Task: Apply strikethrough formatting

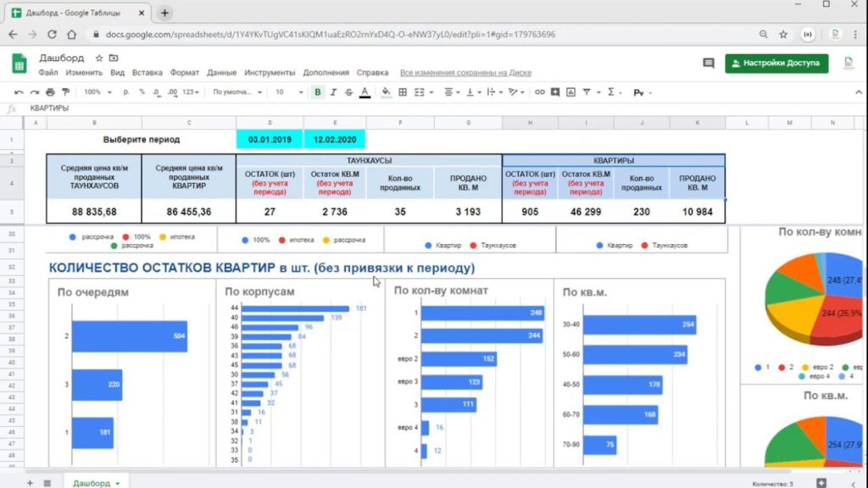Action: tap(348, 92)
